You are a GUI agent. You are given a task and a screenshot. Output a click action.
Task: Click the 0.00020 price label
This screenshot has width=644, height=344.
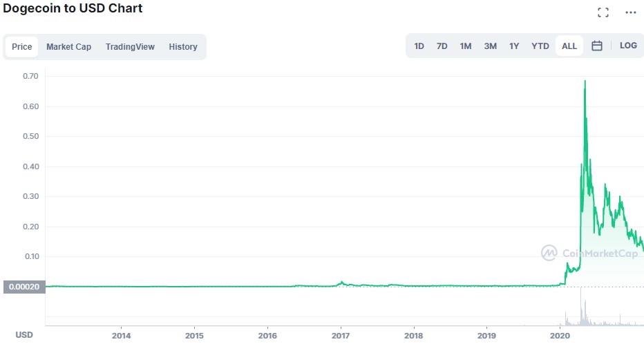point(24,287)
